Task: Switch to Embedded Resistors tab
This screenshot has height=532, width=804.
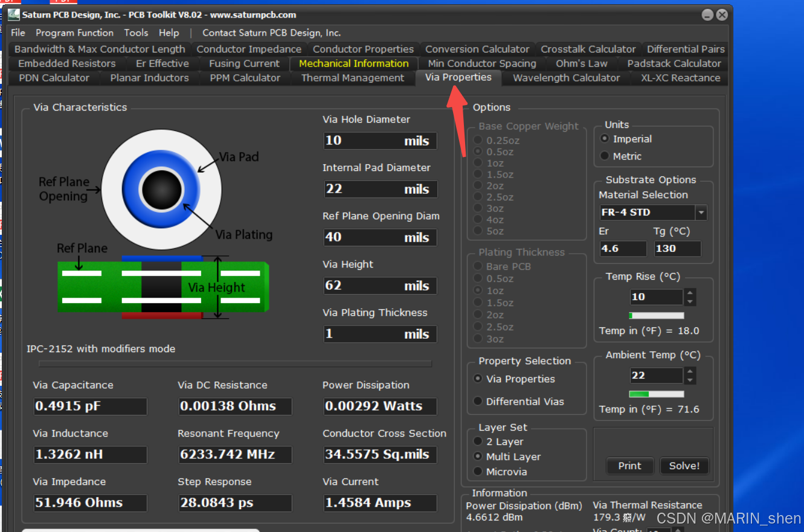Action: [x=66, y=63]
